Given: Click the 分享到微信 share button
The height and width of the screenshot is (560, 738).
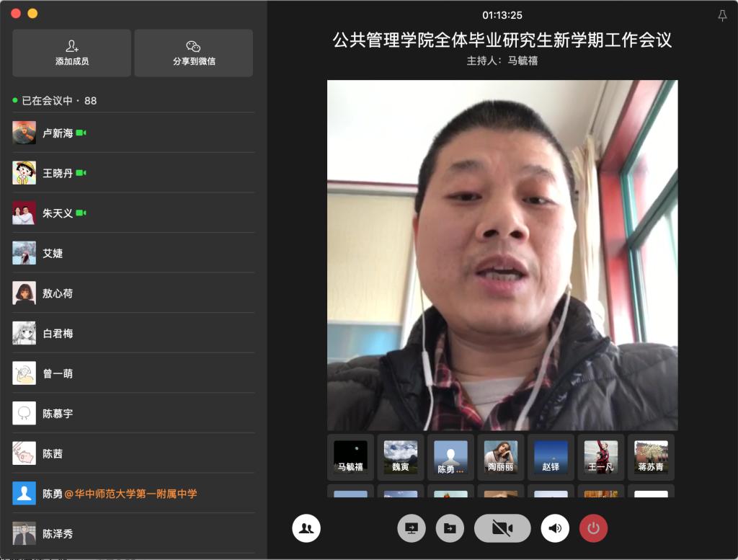Looking at the screenshot, I should pyautogui.click(x=194, y=53).
